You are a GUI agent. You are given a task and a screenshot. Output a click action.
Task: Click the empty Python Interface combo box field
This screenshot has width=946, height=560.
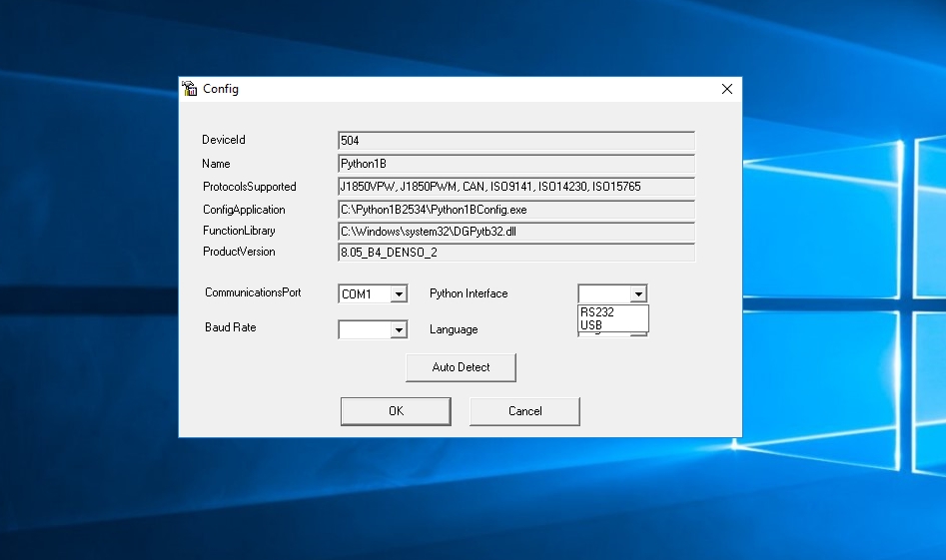click(603, 294)
